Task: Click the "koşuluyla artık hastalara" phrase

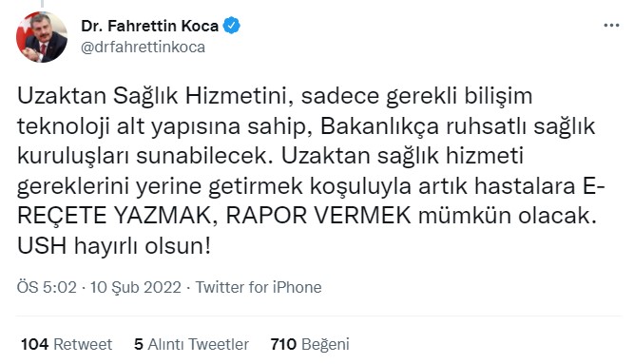Action: pyautogui.click(x=442, y=186)
